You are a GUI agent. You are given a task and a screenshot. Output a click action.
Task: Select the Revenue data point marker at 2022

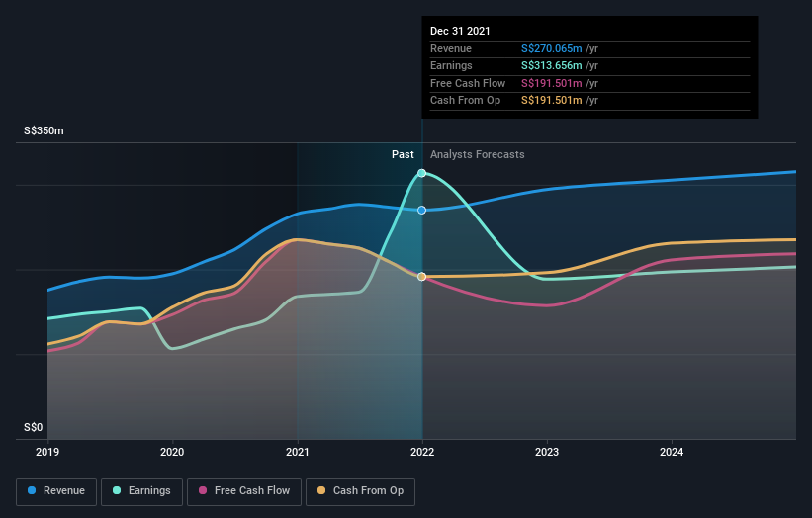(x=422, y=211)
